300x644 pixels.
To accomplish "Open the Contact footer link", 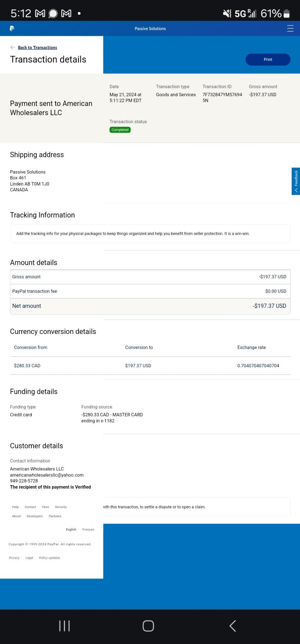I will (30, 507).
